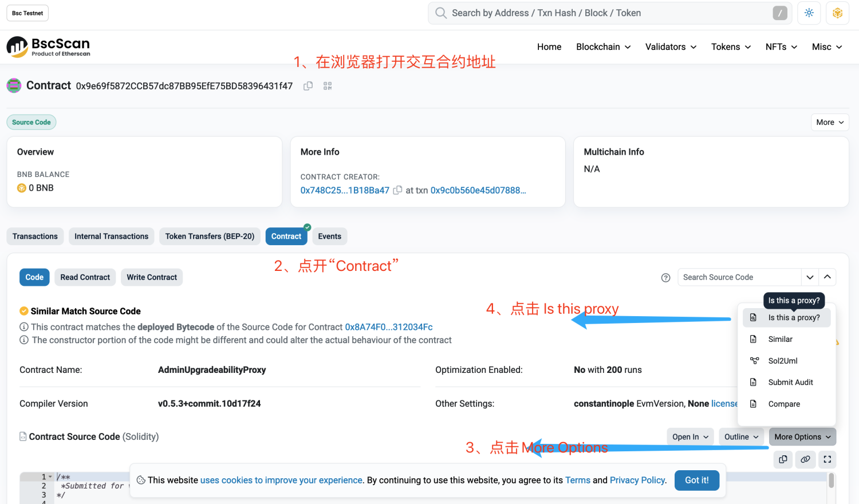Image resolution: width=859 pixels, height=504 pixels.
Task: Click the Search Source Code input
Action: [x=739, y=277]
